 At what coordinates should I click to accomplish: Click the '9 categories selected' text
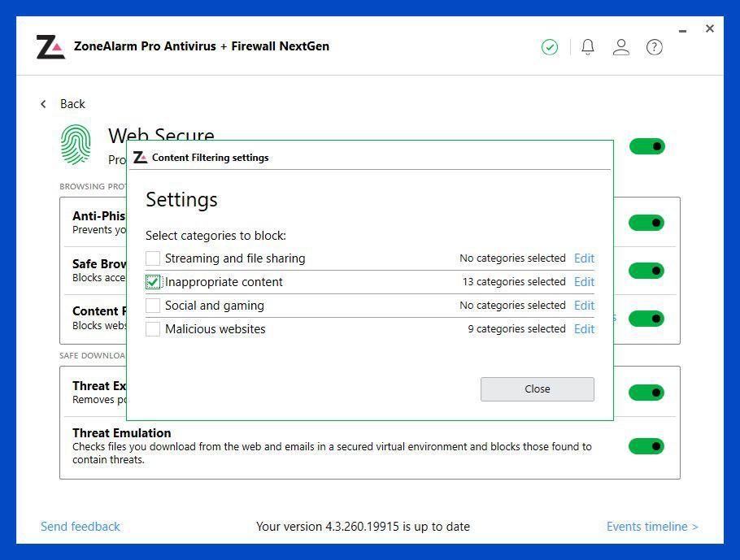point(516,329)
